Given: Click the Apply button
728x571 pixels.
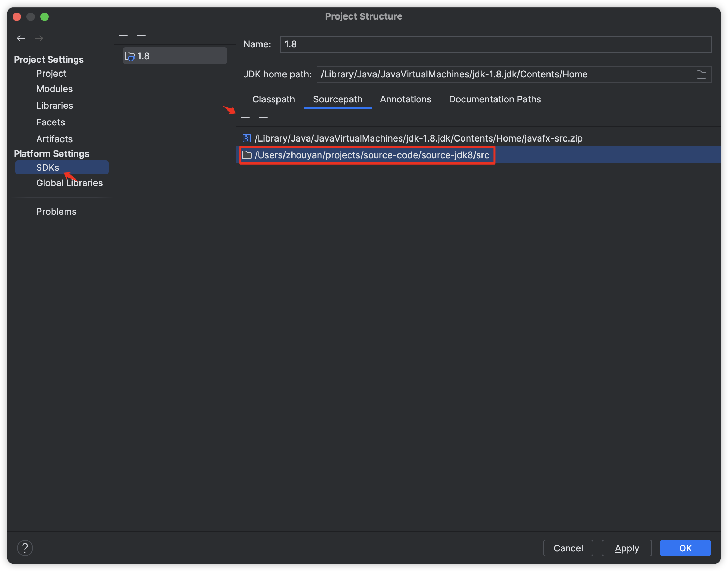Looking at the screenshot, I should click(627, 548).
